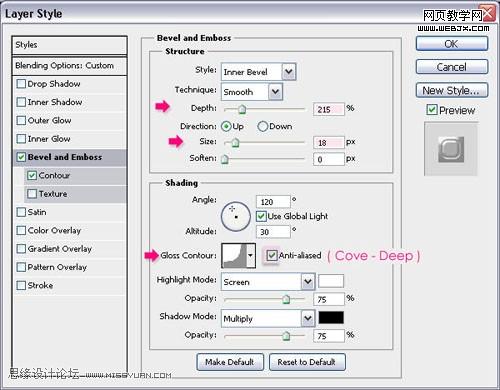
Task: Select Blending Options: Custom
Action: pos(69,66)
